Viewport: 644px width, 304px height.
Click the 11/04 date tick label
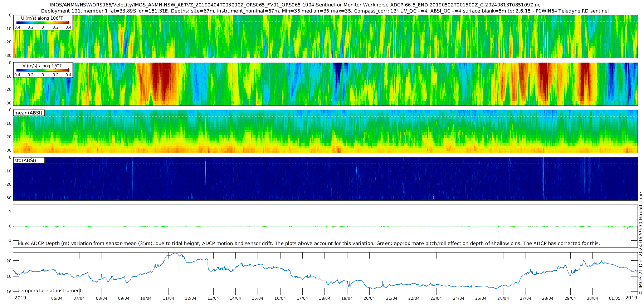click(168, 298)
